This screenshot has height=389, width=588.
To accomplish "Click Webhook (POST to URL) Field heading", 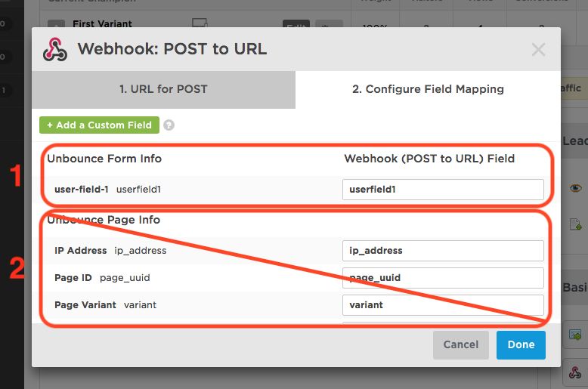I will click(429, 159).
